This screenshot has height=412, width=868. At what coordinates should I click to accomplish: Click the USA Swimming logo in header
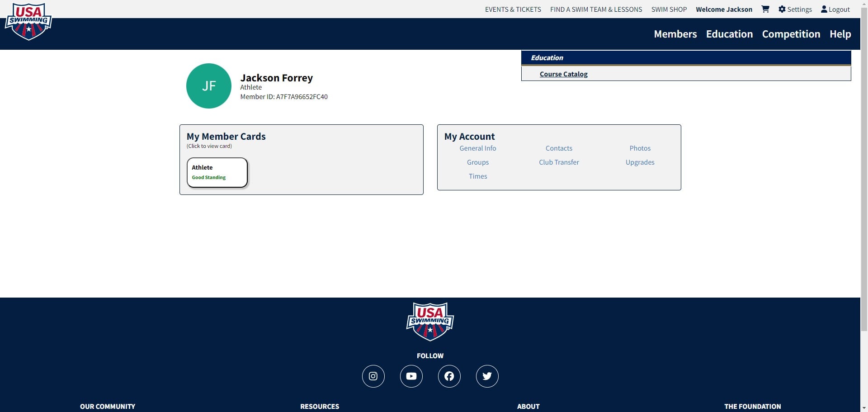point(28,22)
